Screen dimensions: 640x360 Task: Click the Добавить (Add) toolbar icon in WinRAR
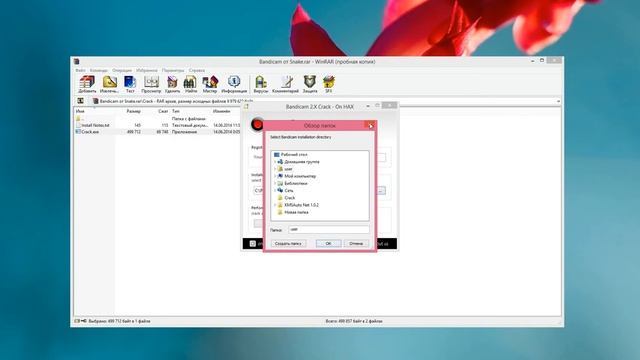pyautogui.click(x=87, y=84)
